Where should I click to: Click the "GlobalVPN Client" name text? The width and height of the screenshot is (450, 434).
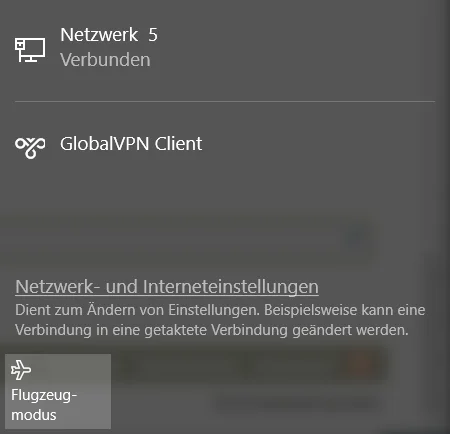pos(131,144)
